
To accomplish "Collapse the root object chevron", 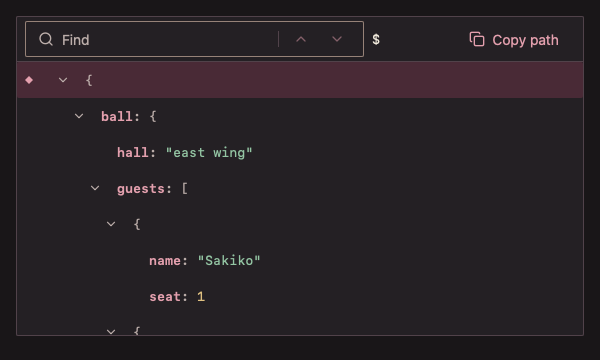I will (x=63, y=80).
